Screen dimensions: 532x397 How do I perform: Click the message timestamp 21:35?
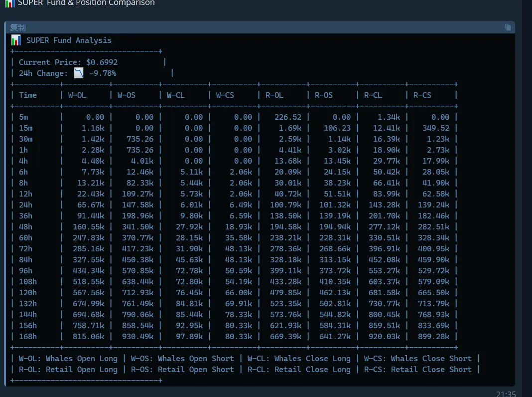tap(506, 394)
